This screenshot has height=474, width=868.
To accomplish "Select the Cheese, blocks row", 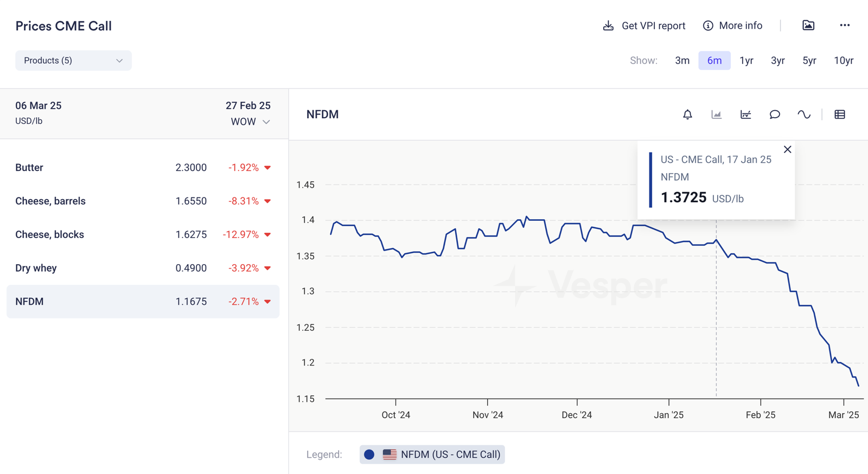I will (x=143, y=235).
